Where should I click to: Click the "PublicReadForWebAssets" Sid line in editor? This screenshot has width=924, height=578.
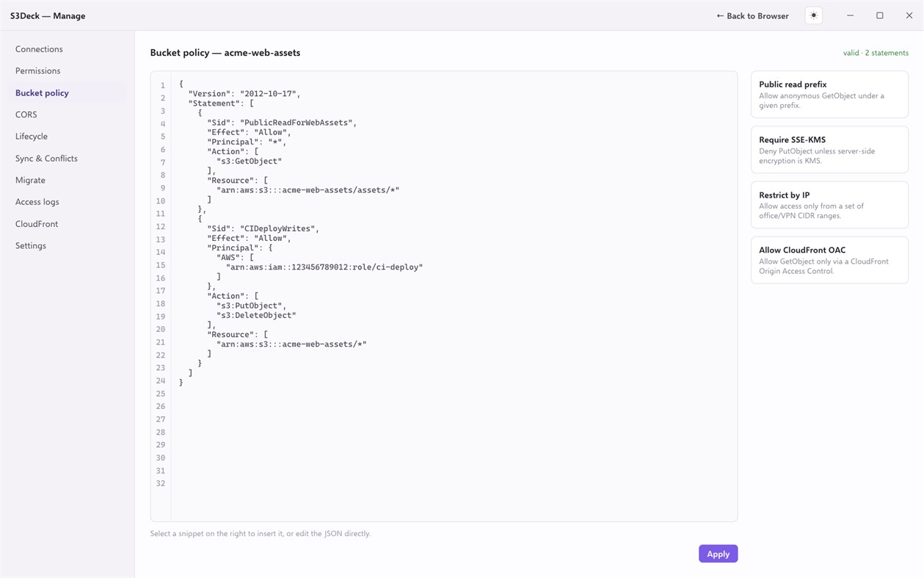point(282,123)
